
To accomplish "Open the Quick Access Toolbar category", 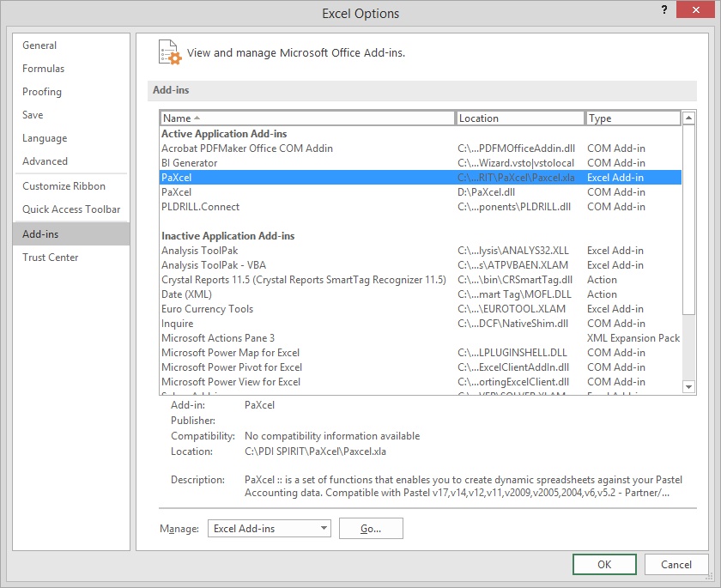I will 71,209.
